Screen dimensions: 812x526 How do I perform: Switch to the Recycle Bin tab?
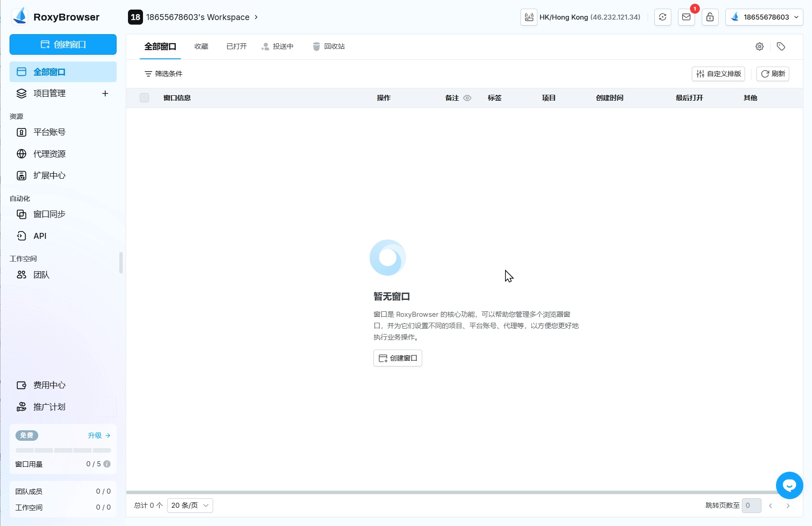point(329,46)
